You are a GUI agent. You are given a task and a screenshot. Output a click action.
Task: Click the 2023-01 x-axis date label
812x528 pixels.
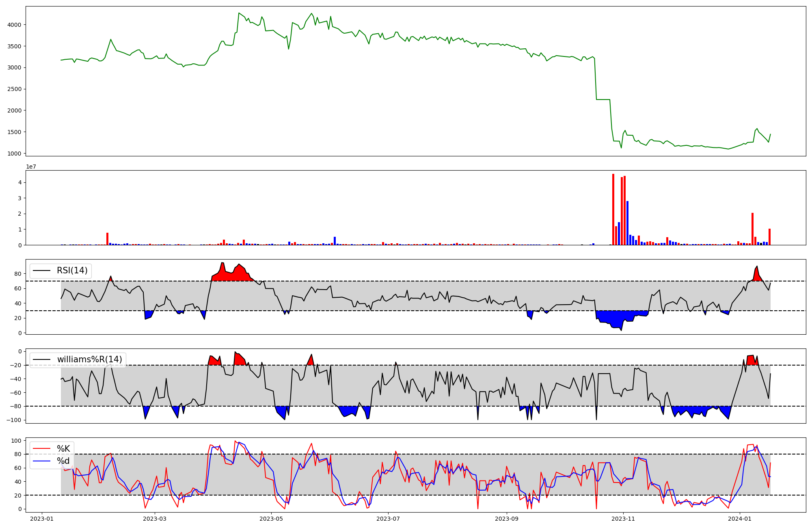[42, 519]
